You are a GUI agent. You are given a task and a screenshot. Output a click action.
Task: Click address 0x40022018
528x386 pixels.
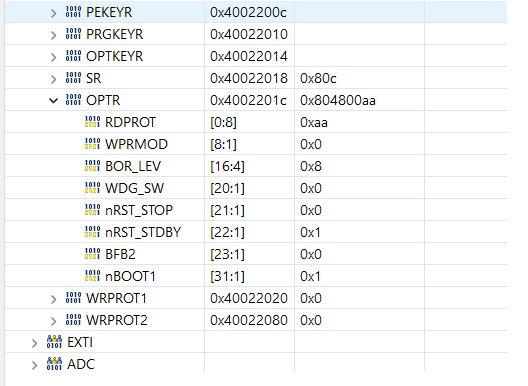pos(249,78)
